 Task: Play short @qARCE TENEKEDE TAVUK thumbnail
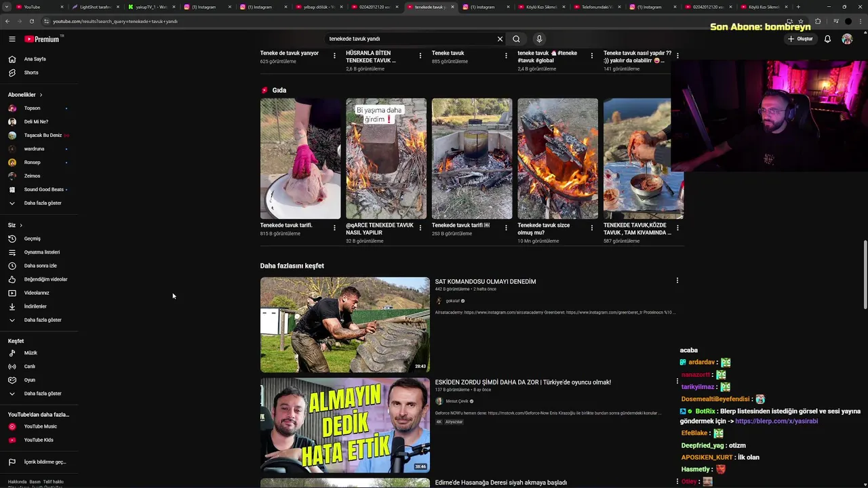pos(387,159)
